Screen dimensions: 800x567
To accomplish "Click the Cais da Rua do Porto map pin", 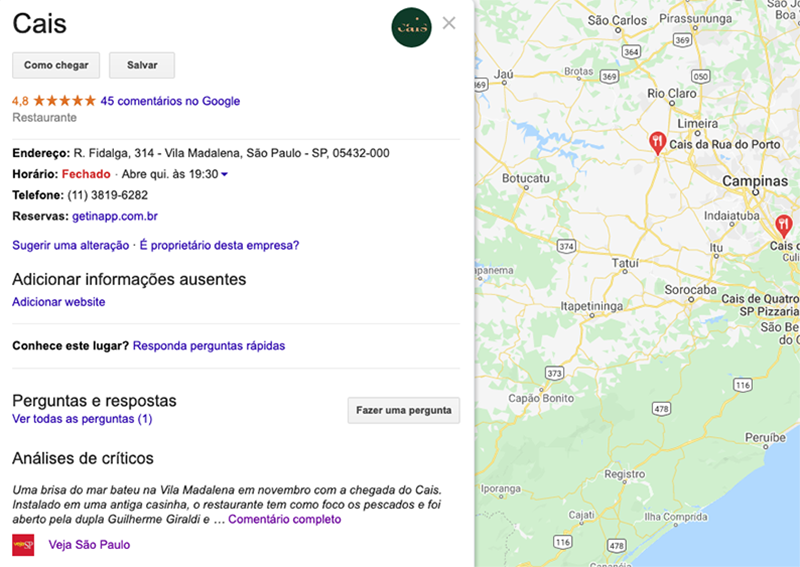I will pos(656,142).
